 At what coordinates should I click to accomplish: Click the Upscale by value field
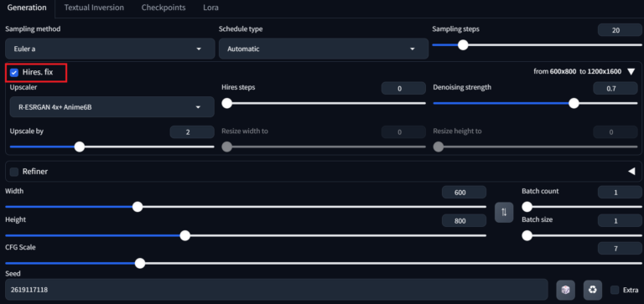[192, 132]
